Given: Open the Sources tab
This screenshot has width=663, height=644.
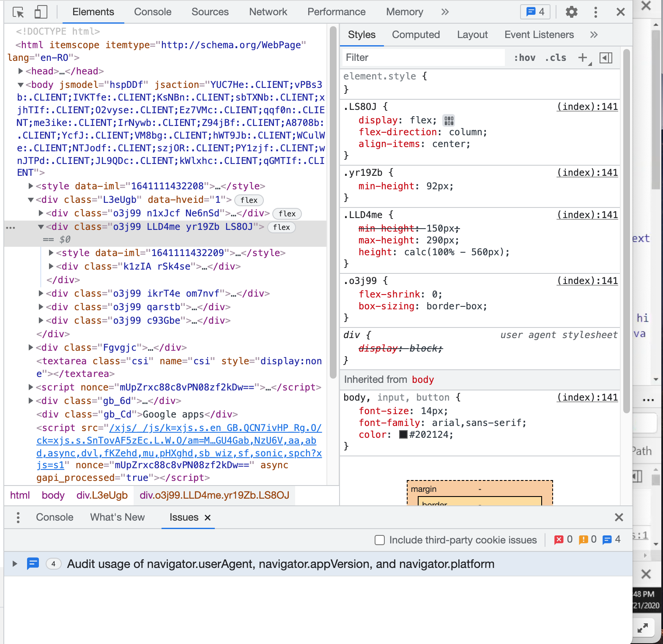Looking at the screenshot, I should point(210,12).
